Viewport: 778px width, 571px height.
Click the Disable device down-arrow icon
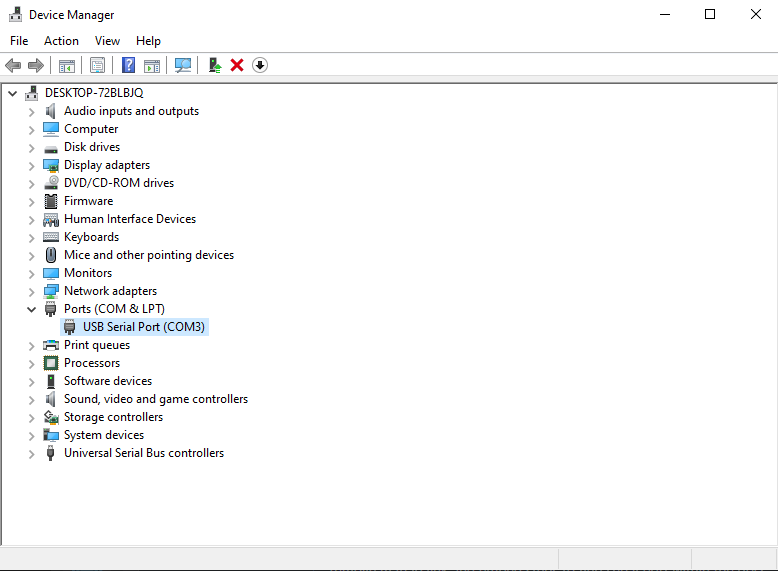[260, 65]
